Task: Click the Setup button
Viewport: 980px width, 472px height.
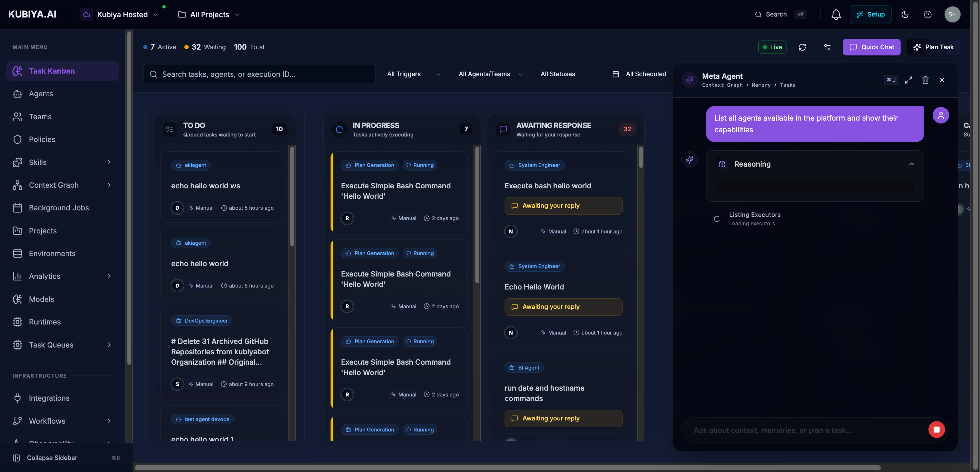Action: tap(870, 15)
